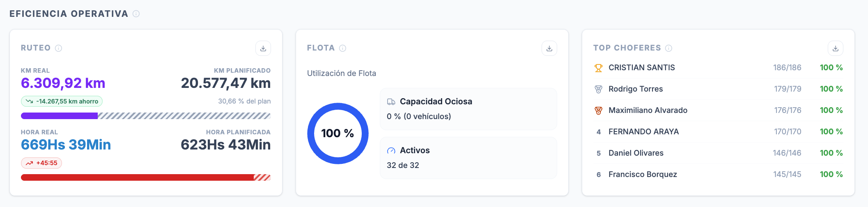Click the purple kilometers progress bar

click(146, 116)
